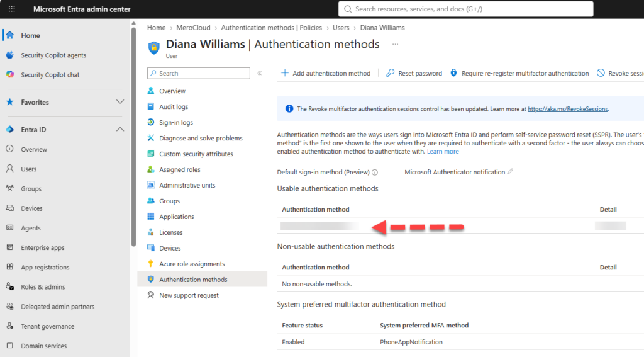Select the sidebar Devices icon under Entra ID
This screenshot has width=644, height=357.
coord(10,208)
